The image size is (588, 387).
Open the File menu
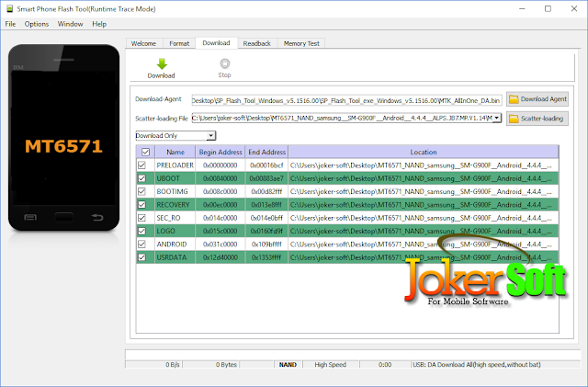coord(10,24)
